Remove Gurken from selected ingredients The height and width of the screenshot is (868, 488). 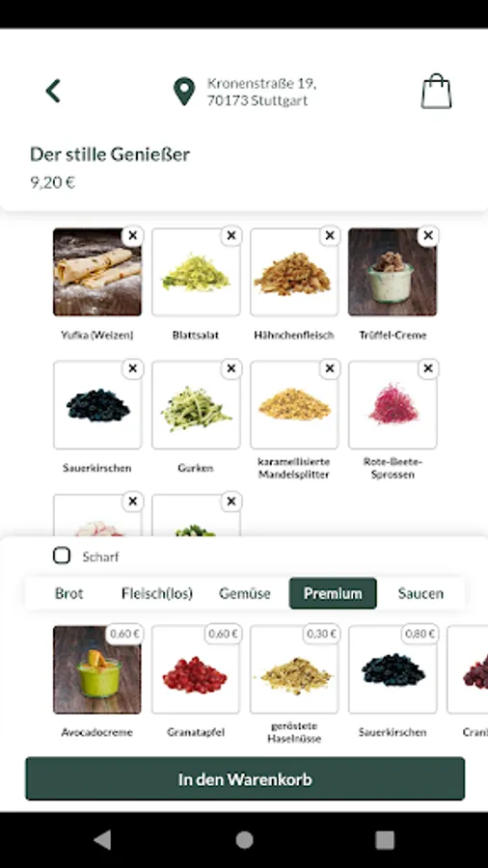231,368
